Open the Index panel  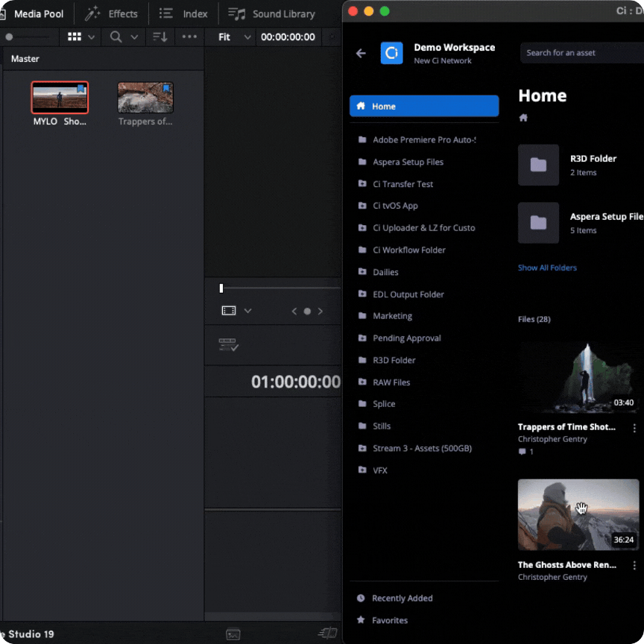click(x=183, y=14)
